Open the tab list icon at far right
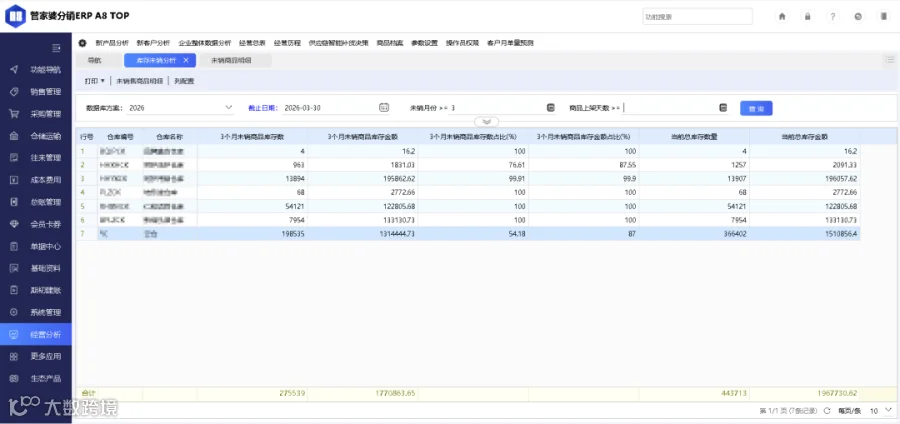The height and width of the screenshot is (424, 900). tap(890, 60)
